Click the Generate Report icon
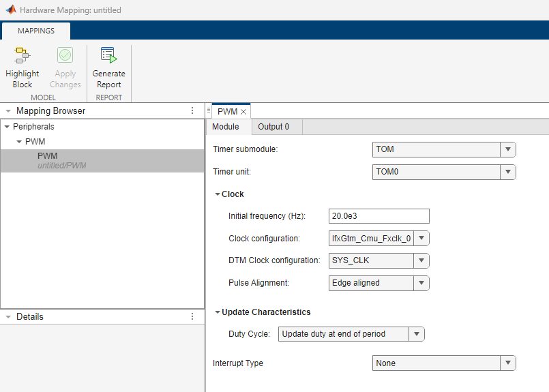 coord(108,56)
